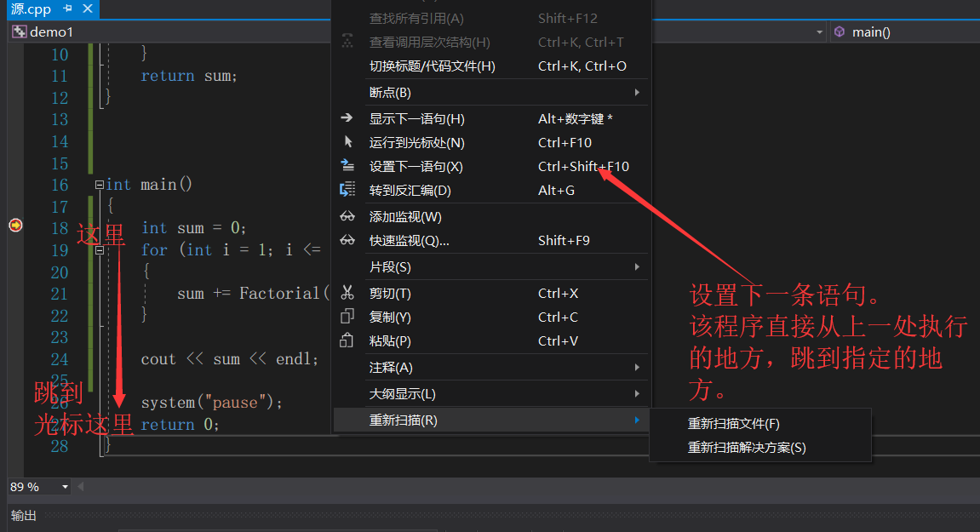Choose 粘贴(P) from context menu
This screenshot has height=532, width=980.
(x=490, y=340)
